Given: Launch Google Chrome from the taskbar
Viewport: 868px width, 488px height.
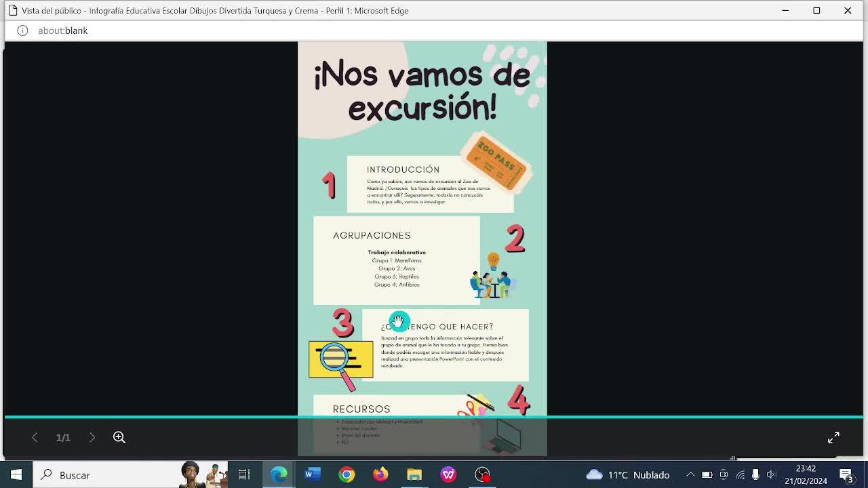Looking at the screenshot, I should pos(347,474).
